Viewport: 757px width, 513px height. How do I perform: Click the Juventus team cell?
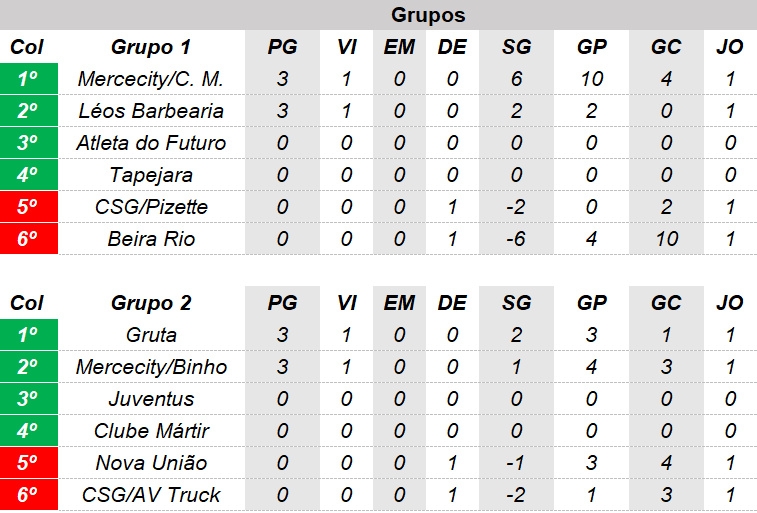click(x=151, y=399)
